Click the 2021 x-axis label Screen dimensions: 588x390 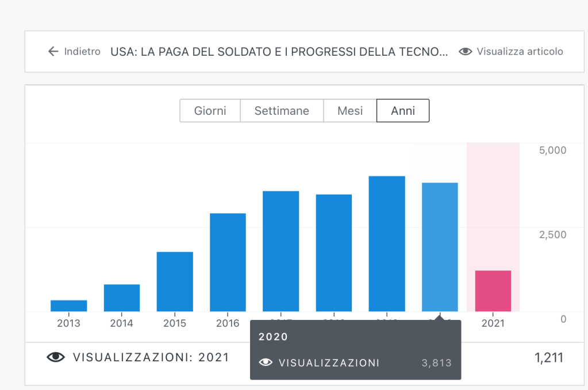[493, 323]
